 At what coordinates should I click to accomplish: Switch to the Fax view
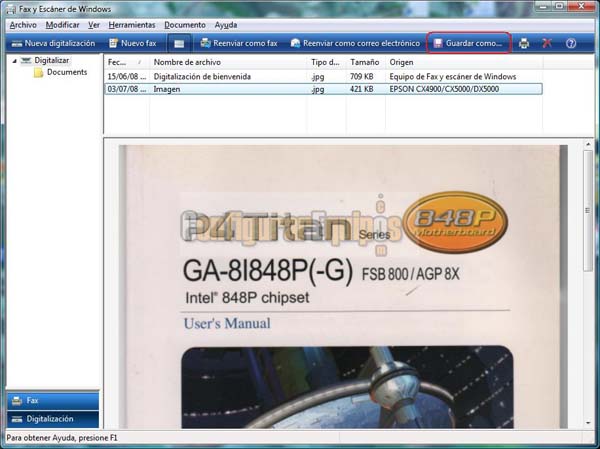(53, 401)
